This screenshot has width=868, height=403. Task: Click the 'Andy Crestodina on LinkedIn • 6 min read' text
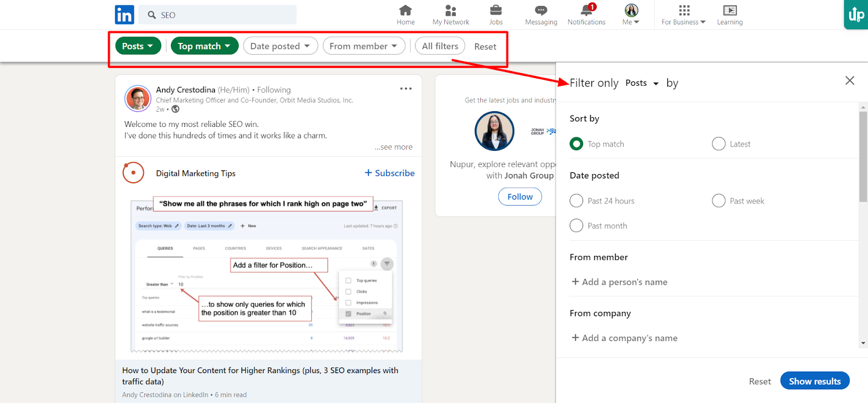click(184, 395)
